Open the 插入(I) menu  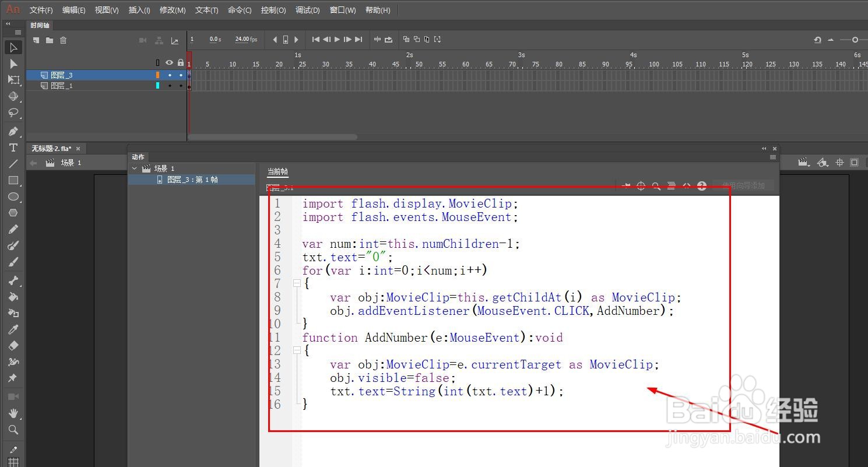pos(139,10)
